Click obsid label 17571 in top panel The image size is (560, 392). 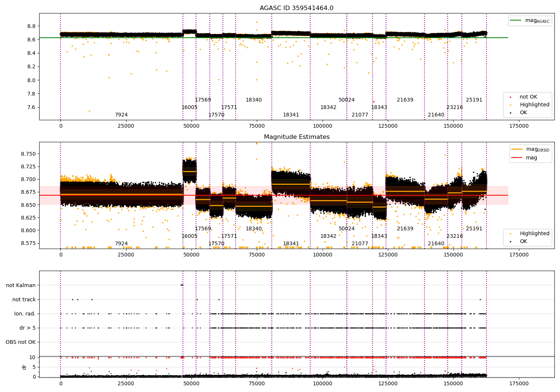pos(229,108)
